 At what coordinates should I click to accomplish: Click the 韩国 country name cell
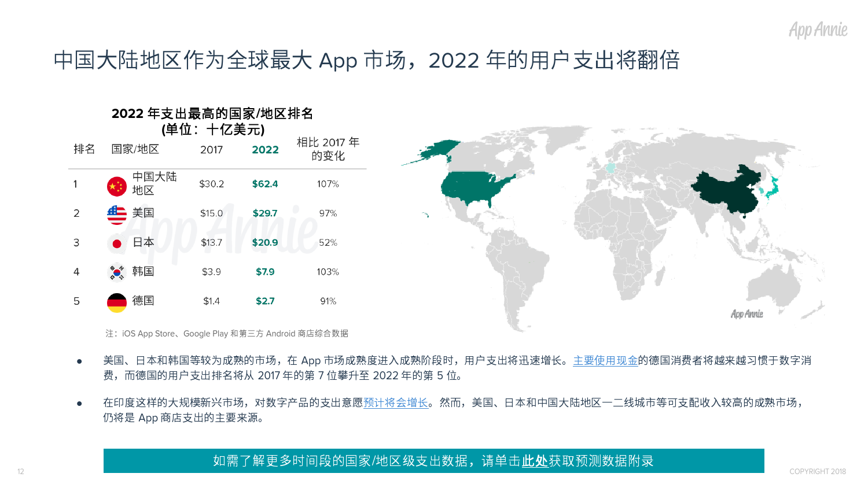[143, 271]
